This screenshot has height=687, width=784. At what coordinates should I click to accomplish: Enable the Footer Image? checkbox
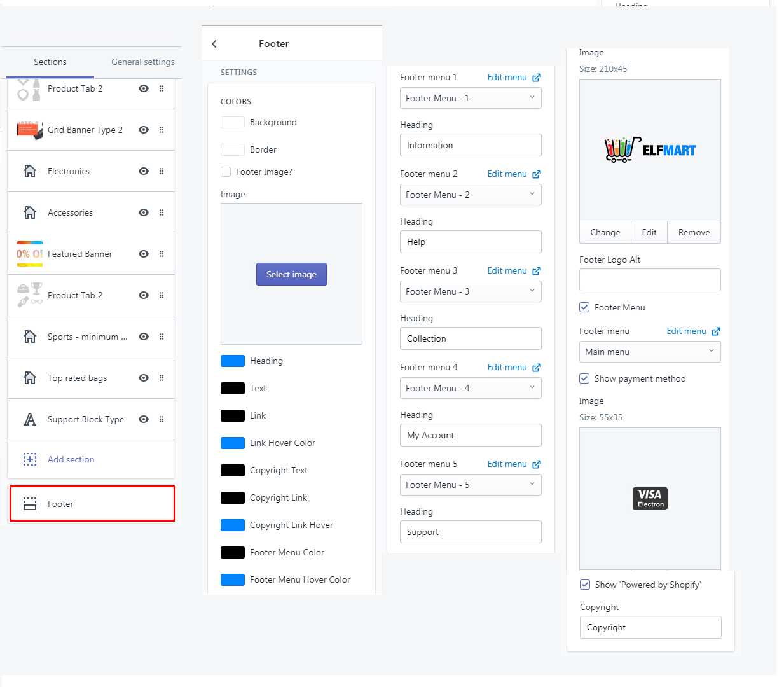point(226,172)
